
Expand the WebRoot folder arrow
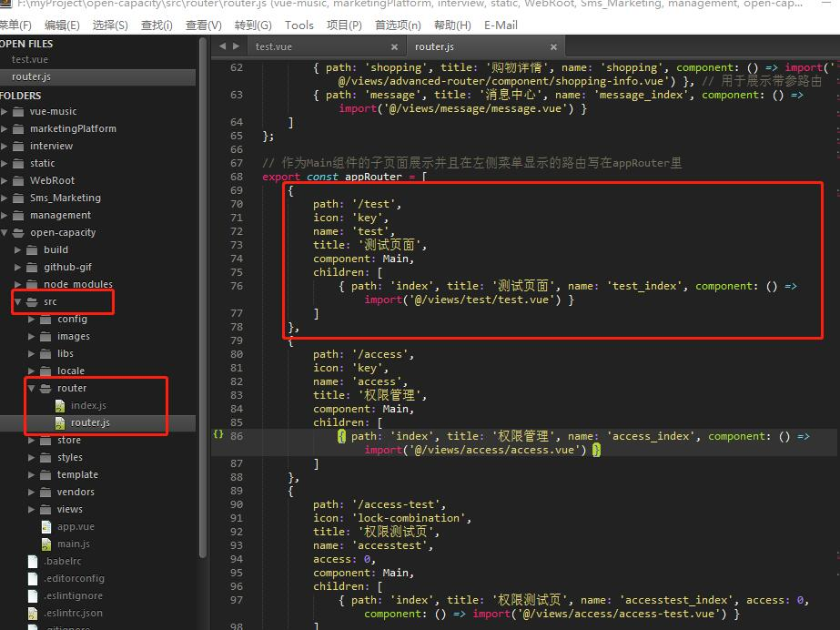point(5,180)
